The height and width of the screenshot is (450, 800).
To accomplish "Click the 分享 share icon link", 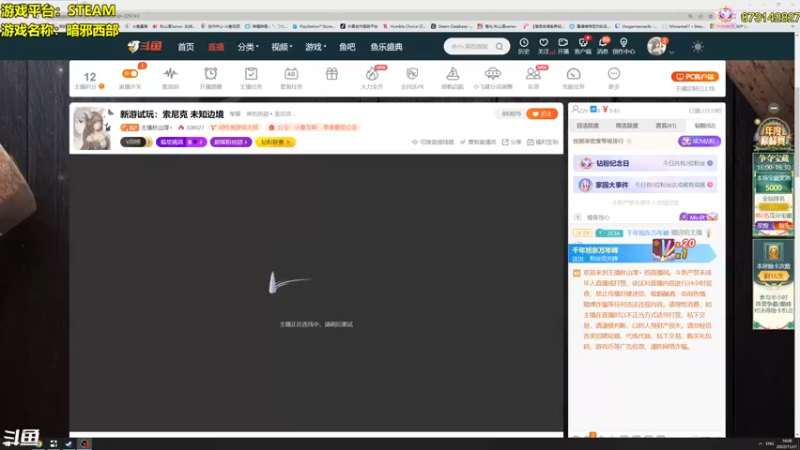I will pos(512,142).
